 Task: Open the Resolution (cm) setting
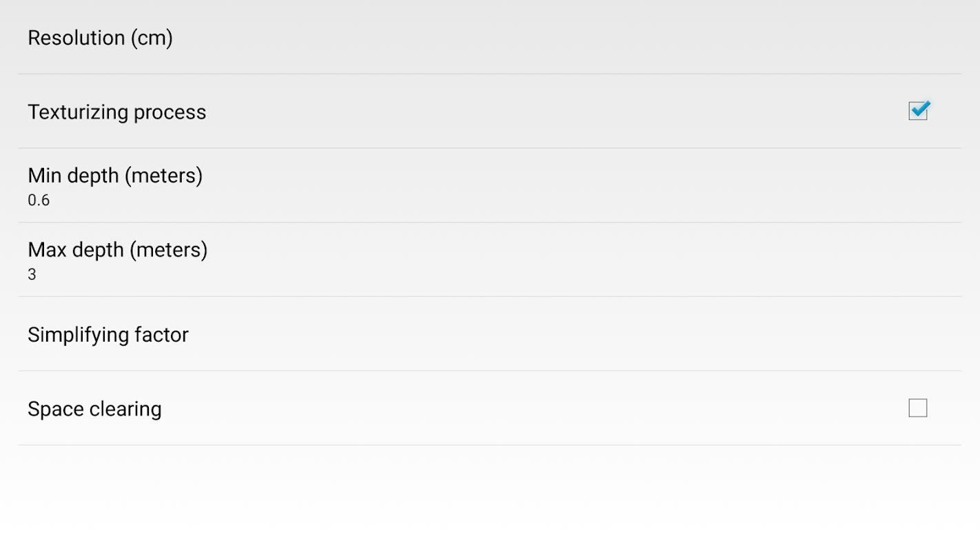tap(490, 37)
